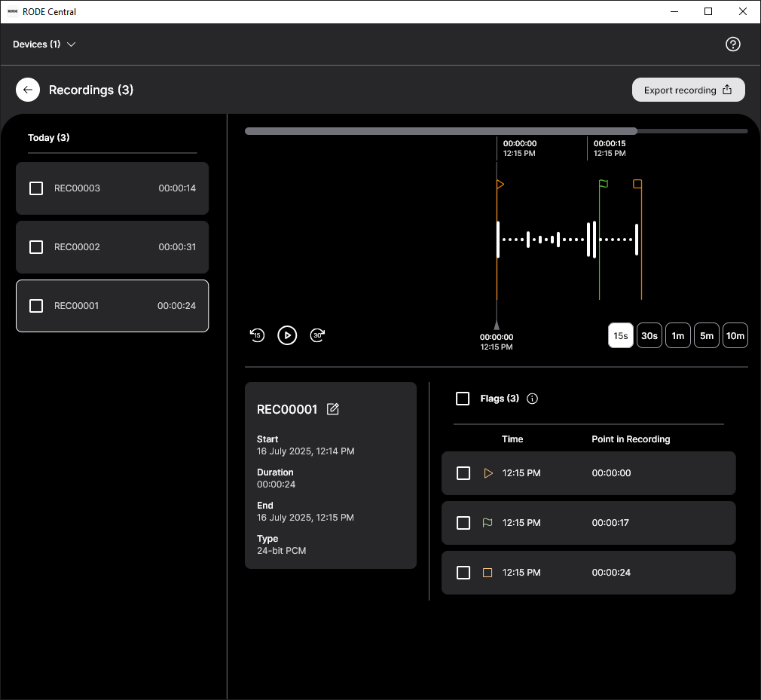Select the REC00002 recording name
761x700 pixels.
[77, 247]
